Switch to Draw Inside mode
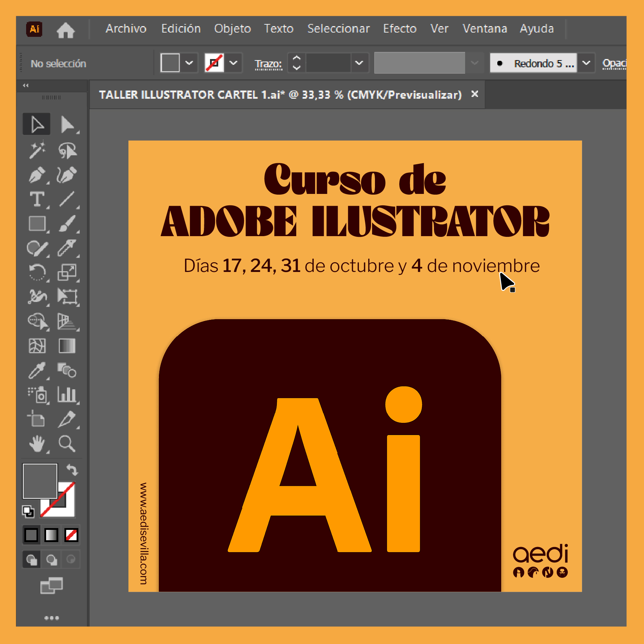 (x=71, y=560)
